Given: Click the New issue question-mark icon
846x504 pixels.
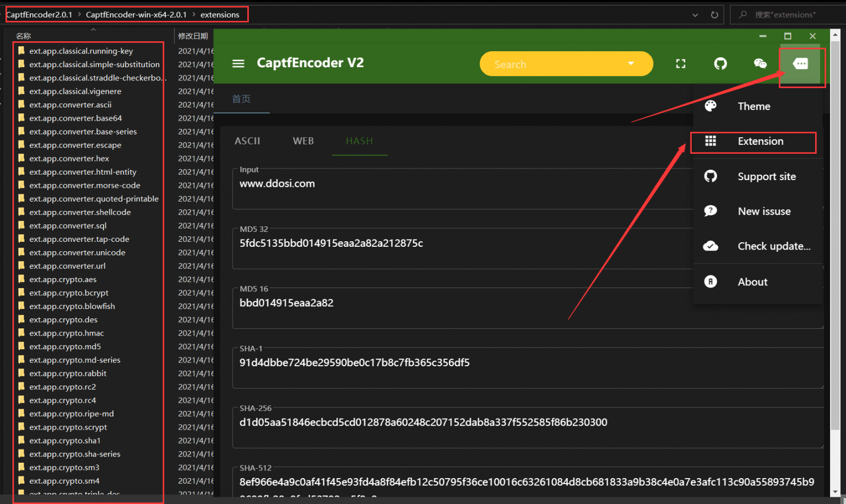Looking at the screenshot, I should (x=711, y=211).
